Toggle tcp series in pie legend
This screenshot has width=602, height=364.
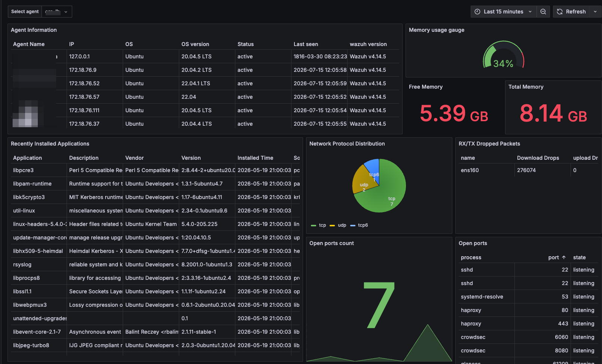319,225
